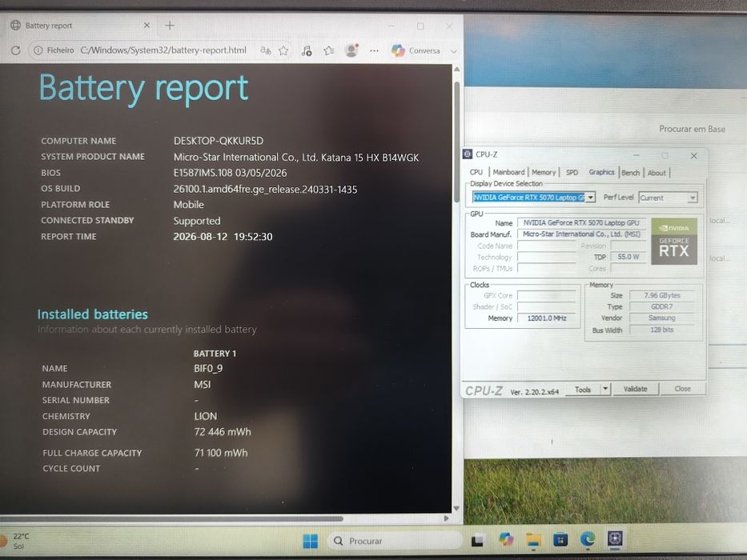747x560 pixels.
Task: Switch to SPD tab in CPU-Z
Action: click(572, 172)
